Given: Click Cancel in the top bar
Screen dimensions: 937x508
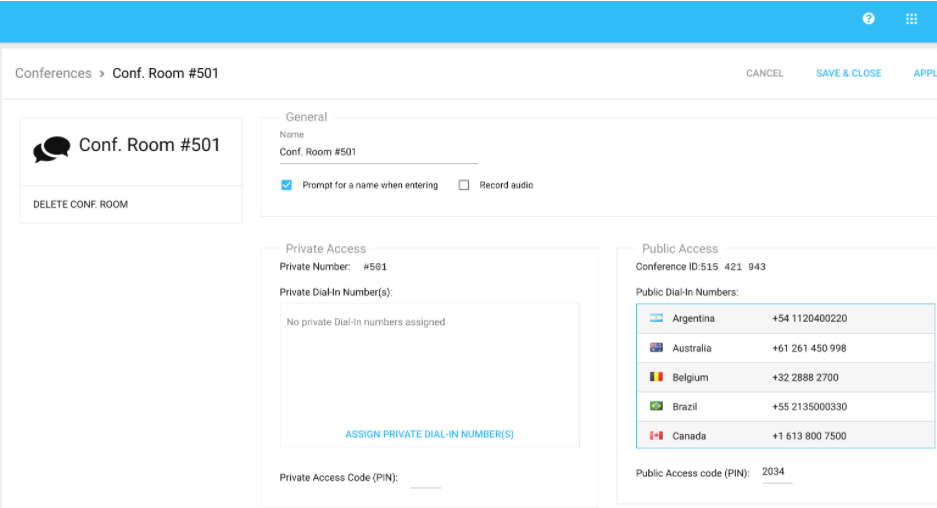Looking at the screenshot, I should (x=764, y=73).
